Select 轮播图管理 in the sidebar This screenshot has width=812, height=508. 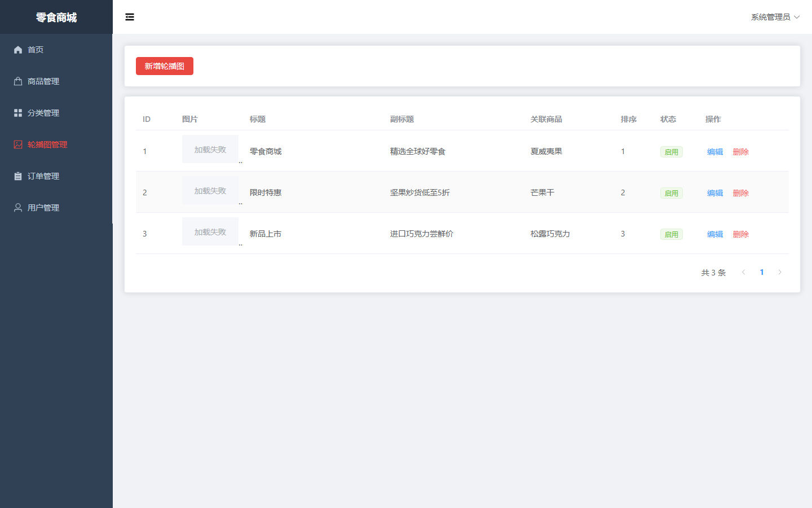[x=56, y=144]
